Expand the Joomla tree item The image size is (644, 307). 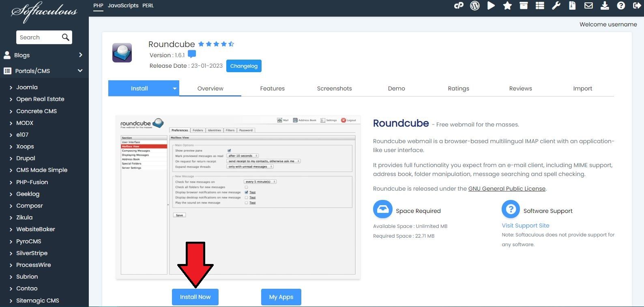point(11,88)
